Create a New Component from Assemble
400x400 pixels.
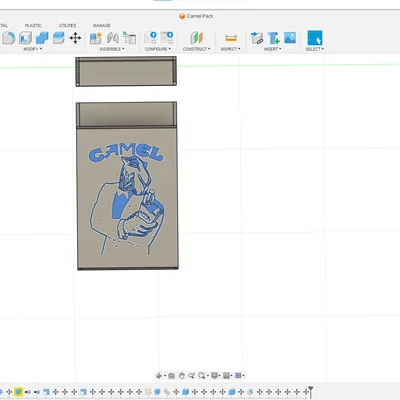(x=96, y=38)
